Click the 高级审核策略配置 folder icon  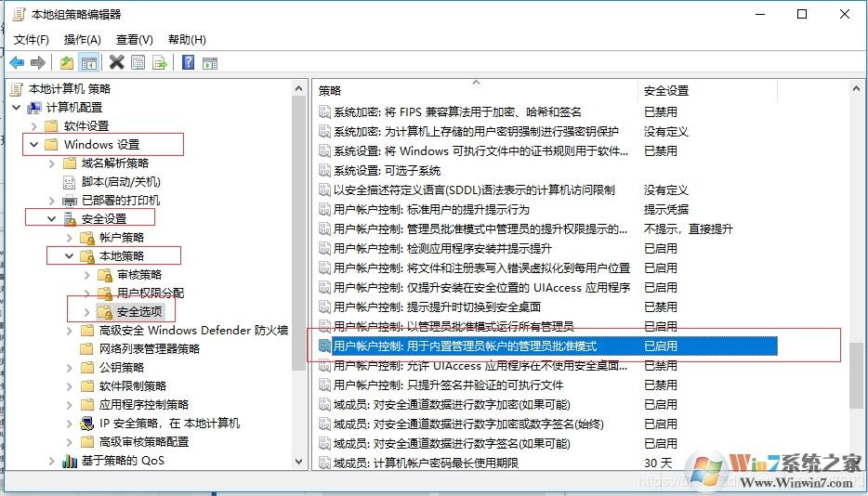pyautogui.click(x=87, y=442)
